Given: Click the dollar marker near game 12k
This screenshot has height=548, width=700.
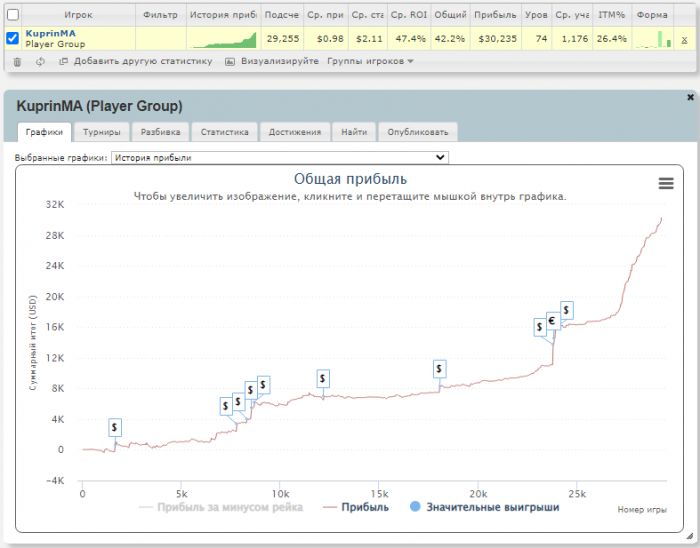Looking at the screenshot, I should click(323, 378).
